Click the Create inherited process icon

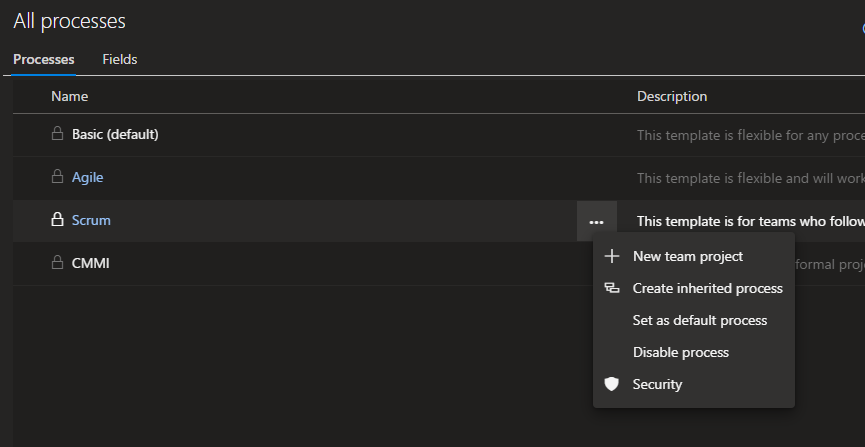click(612, 288)
